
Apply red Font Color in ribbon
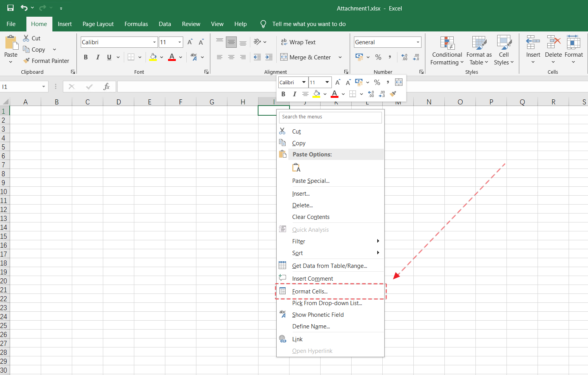172,57
